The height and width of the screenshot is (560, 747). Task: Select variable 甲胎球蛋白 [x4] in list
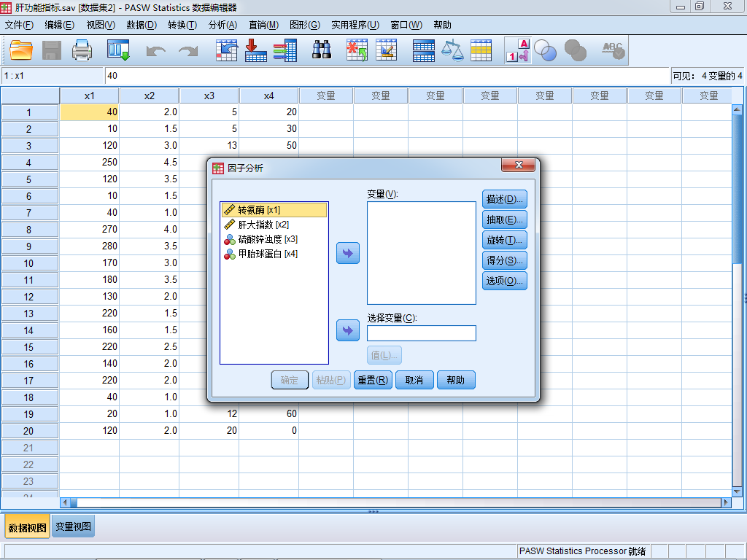[274, 254]
